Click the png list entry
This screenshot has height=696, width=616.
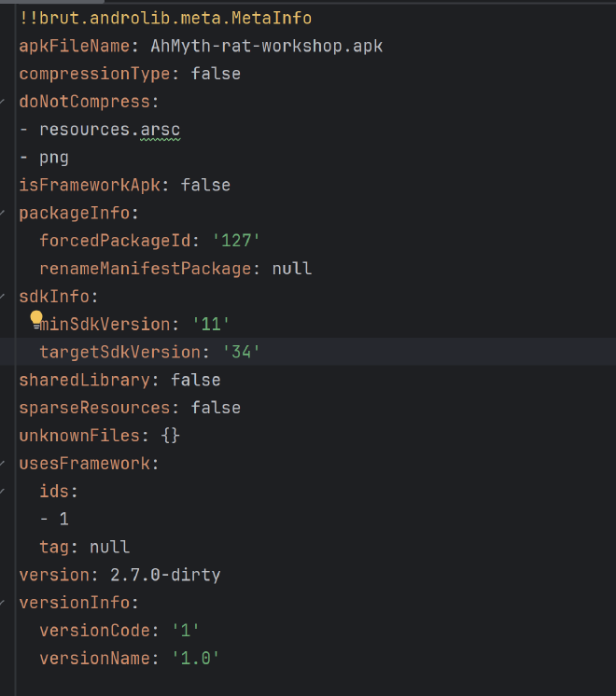tap(54, 158)
